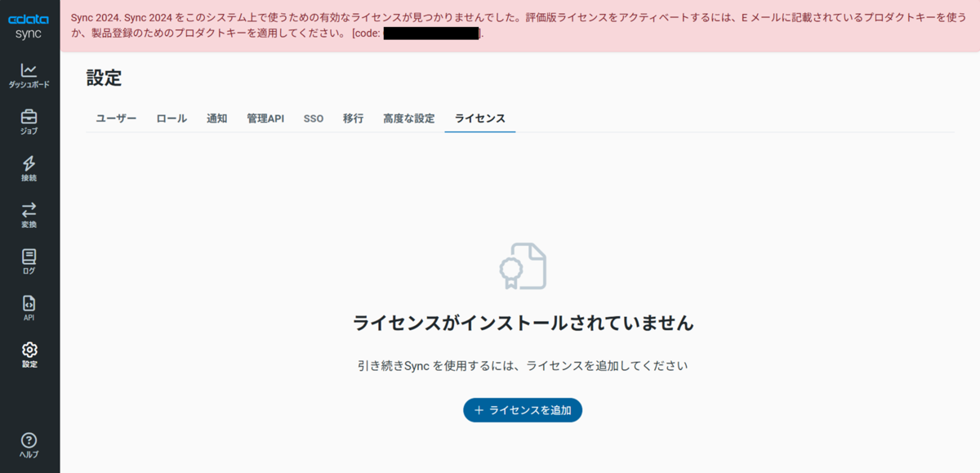Open the 通知 tab
The width and height of the screenshot is (980, 473).
tap(216, 118)
